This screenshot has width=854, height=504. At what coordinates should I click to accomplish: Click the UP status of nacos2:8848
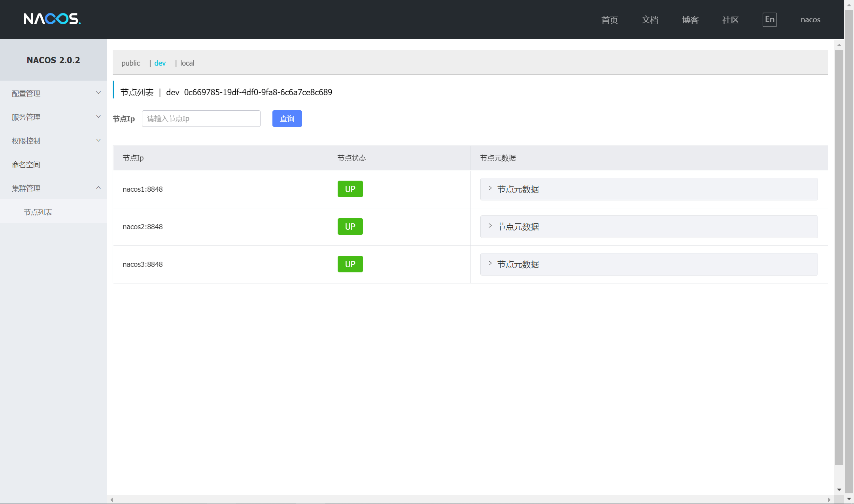pyautogui.click(x=350, y=227)
